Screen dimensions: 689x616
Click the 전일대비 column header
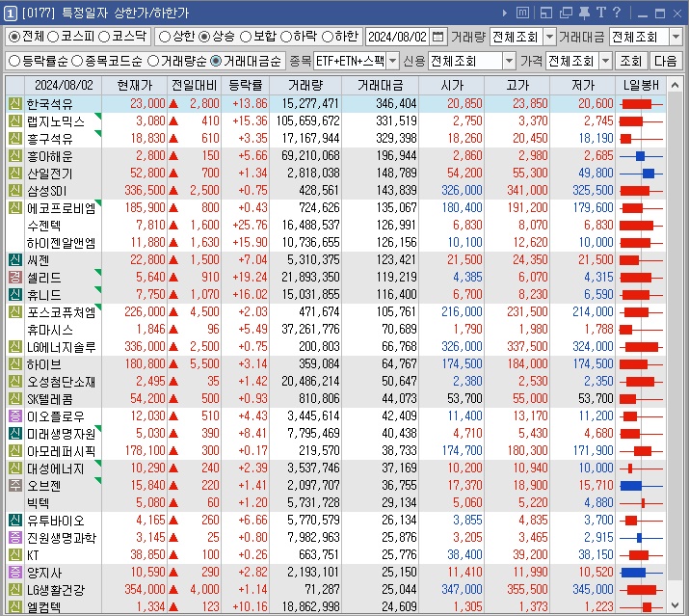click(195, 85)
